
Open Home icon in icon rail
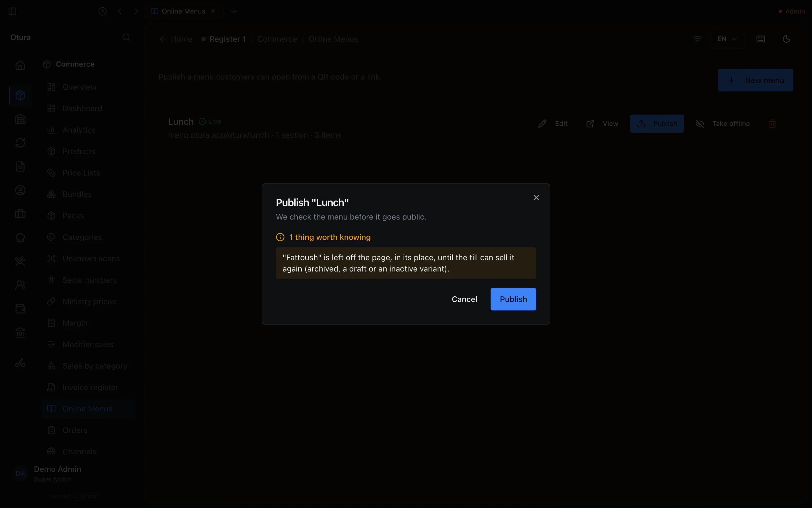(x=20, y=65)
